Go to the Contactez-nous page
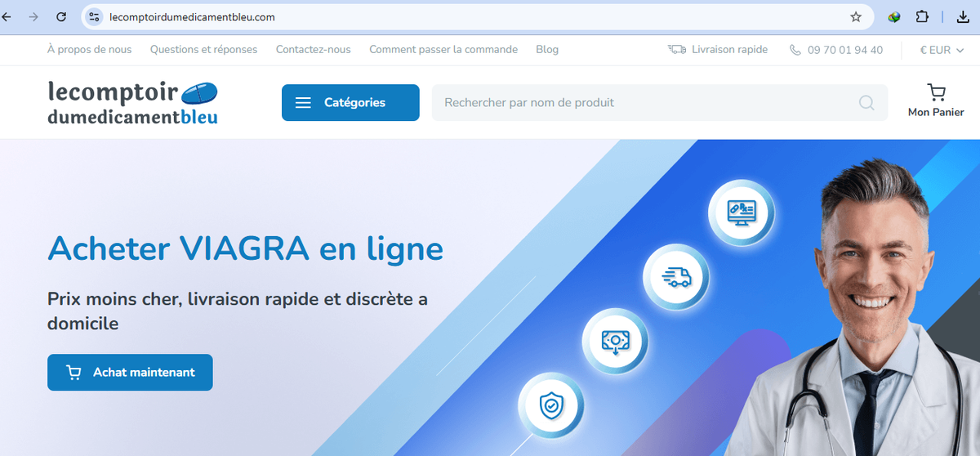The image size is (980, 456). [313, 49]
